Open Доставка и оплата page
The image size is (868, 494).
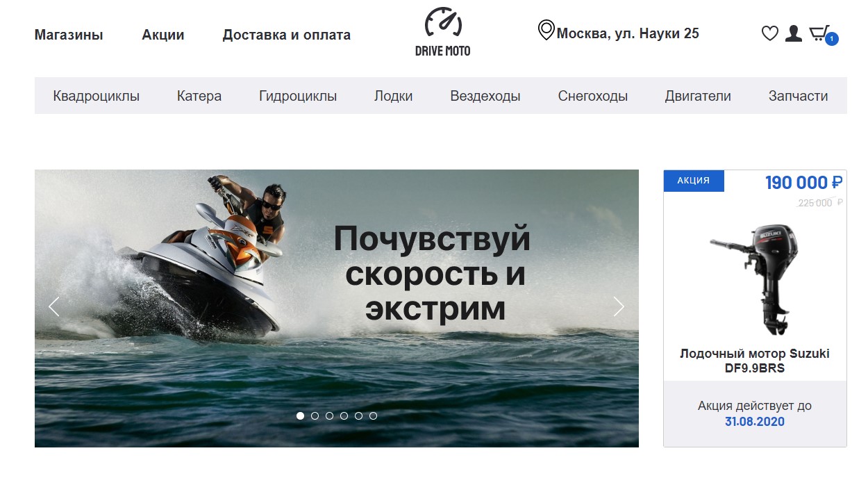point(287,35)
